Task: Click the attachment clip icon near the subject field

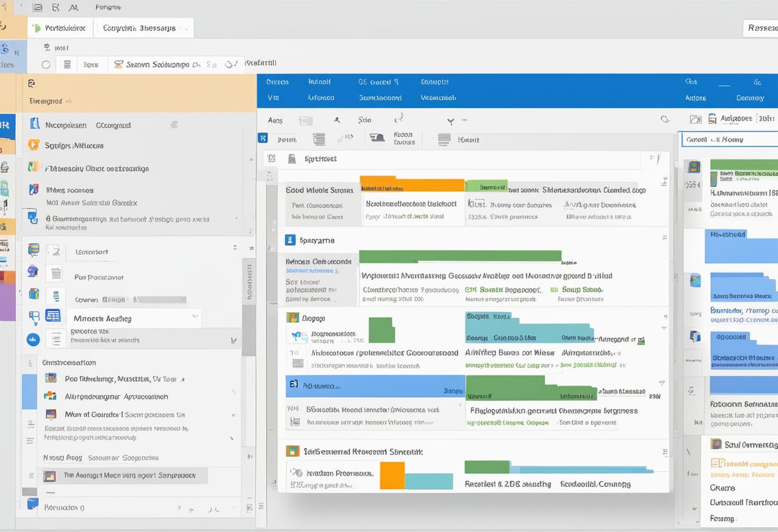Action: click(292, 159)
